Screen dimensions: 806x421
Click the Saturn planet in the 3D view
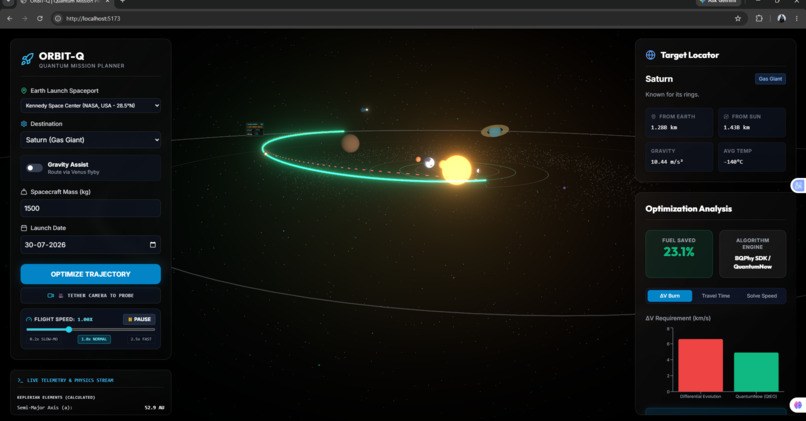coord(494,131)
